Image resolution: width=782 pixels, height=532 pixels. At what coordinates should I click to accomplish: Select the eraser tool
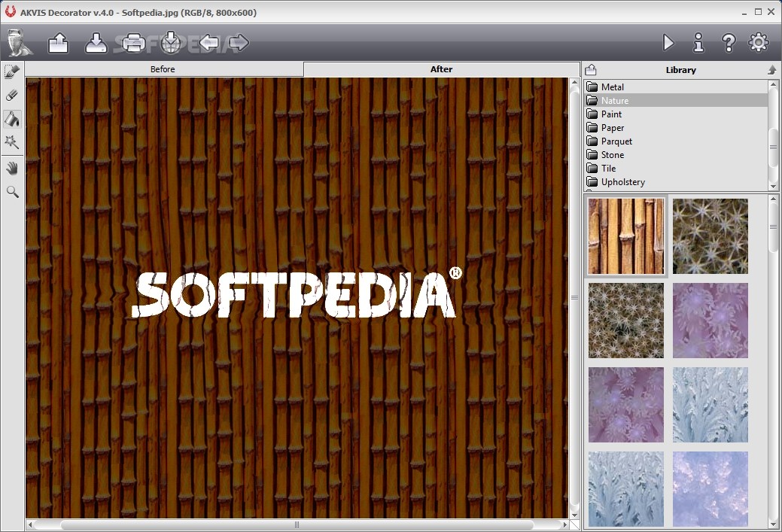tap(12, 96)
